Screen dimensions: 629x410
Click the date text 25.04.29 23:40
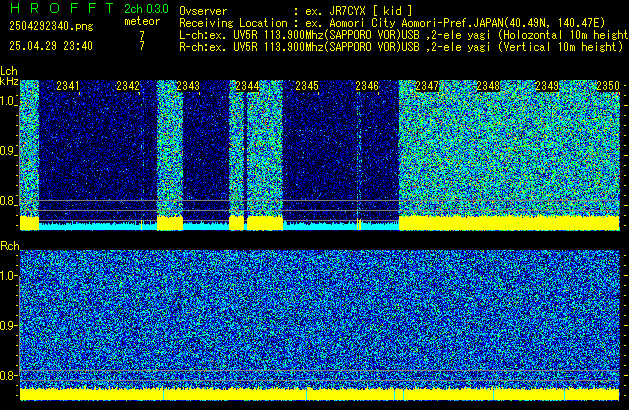pyautogui.click(x=51, y=46)
